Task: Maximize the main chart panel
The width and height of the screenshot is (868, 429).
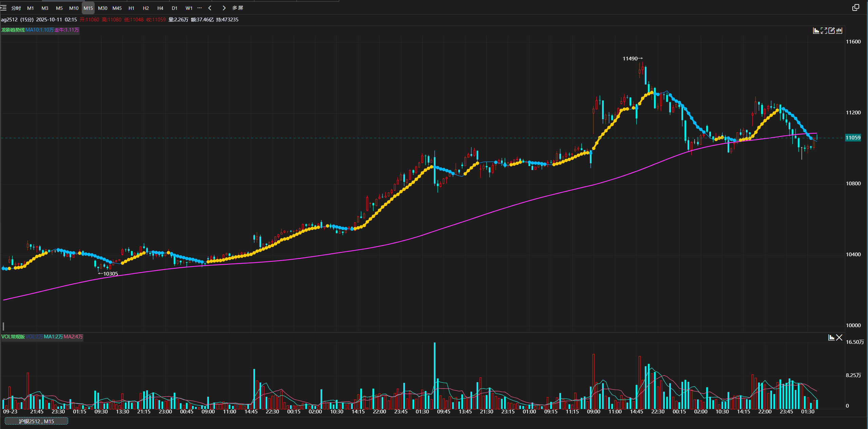Action: [x=824, y=31]
